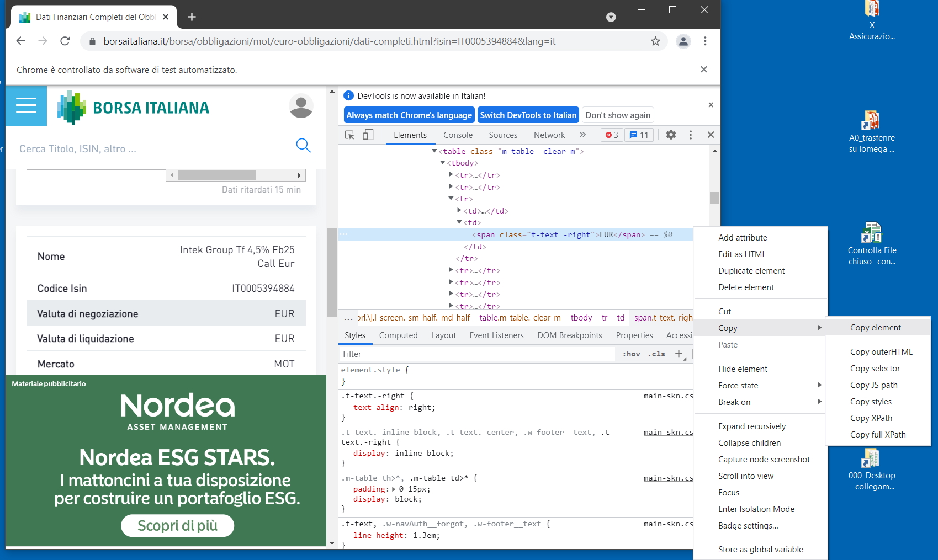The image size is (938, 560).
Task: Open the Copy submenu arrow
Action: (x=819, y=328)
